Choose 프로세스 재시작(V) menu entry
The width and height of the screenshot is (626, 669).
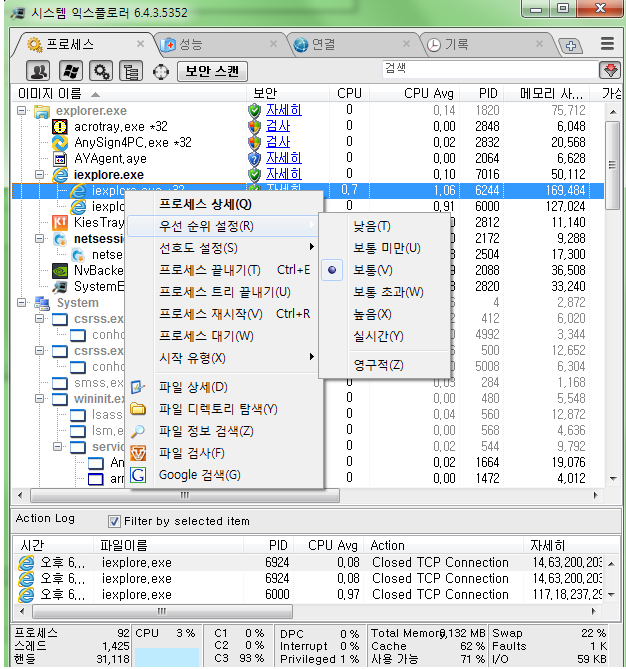224,314
